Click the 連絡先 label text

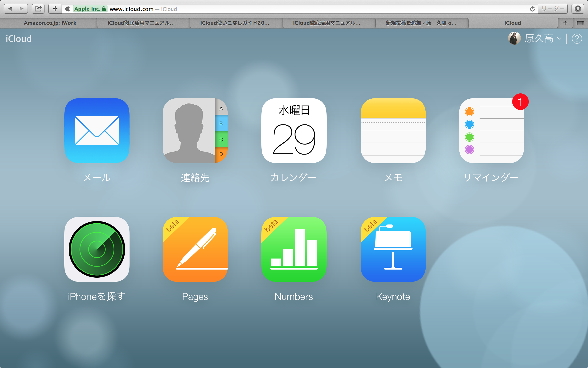(x=195, y=178)
